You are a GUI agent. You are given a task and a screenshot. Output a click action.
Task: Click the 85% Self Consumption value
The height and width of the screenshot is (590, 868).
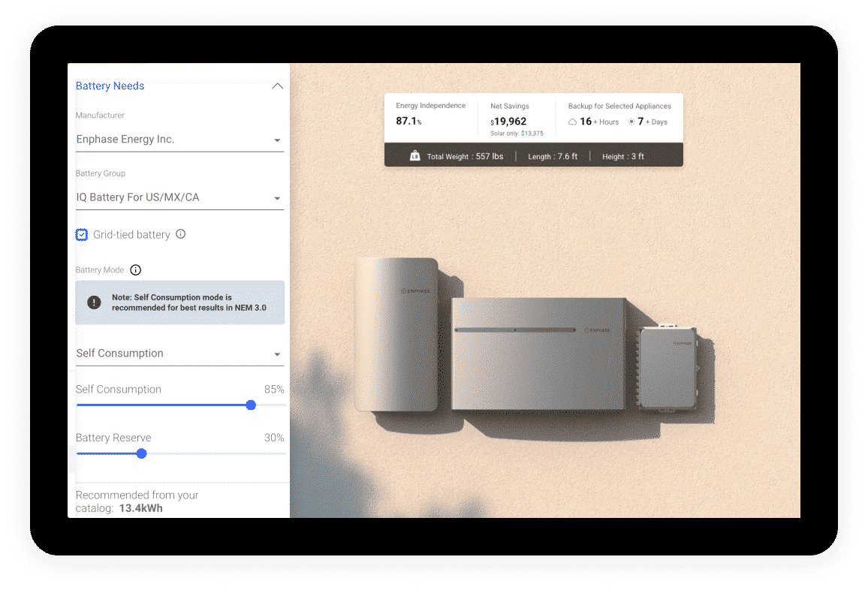coord(274,390)
